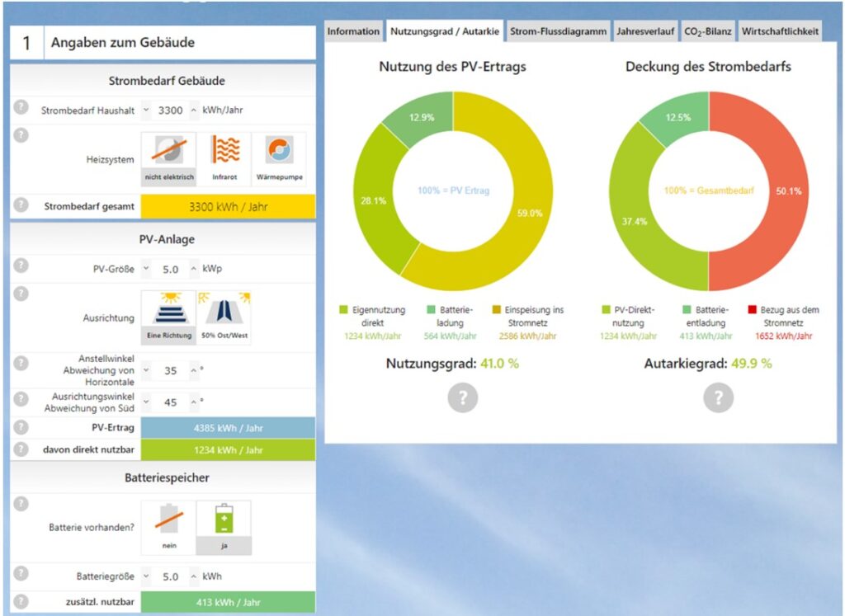
Task: Set battery present to nein
Action: pos(169,528)
